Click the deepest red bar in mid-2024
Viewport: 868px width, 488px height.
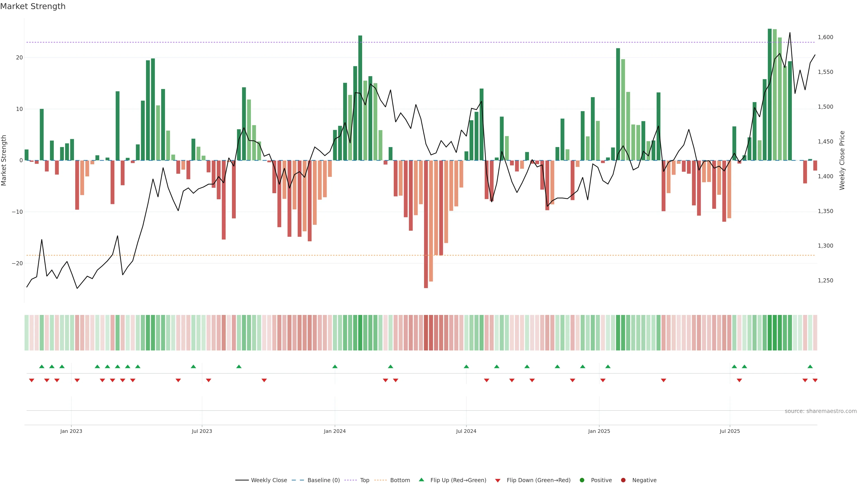[x=426, y=224]
